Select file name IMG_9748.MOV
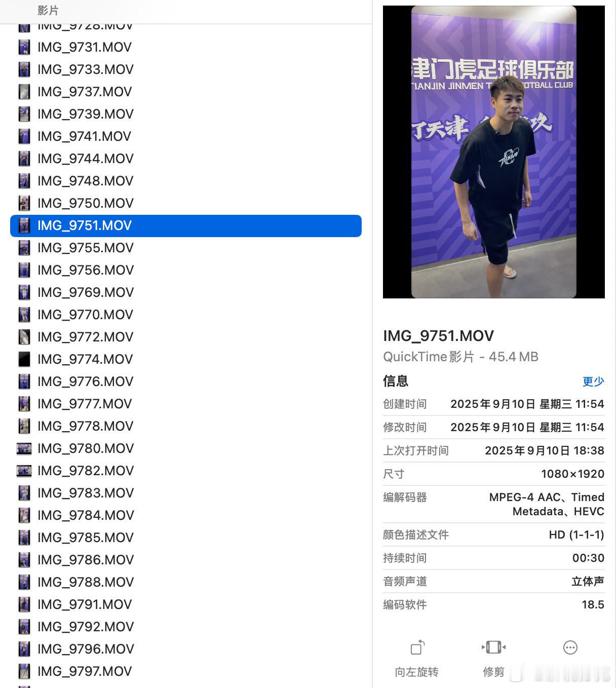This screenshot has height=688, width=616. pos(86,181)
